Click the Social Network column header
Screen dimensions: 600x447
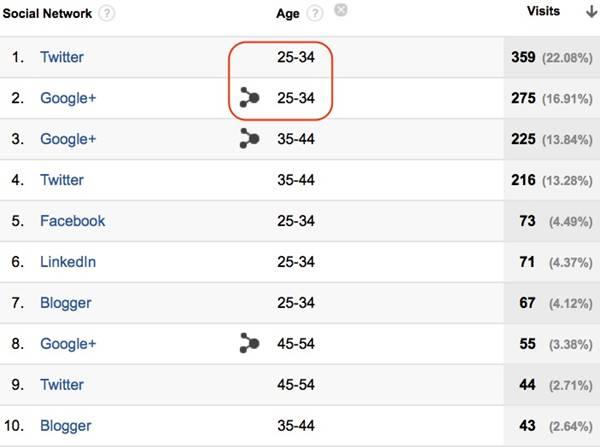48,14
